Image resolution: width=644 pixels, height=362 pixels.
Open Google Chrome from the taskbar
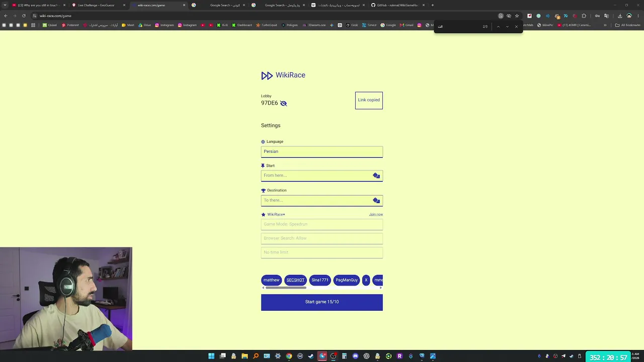pos(289,356)
